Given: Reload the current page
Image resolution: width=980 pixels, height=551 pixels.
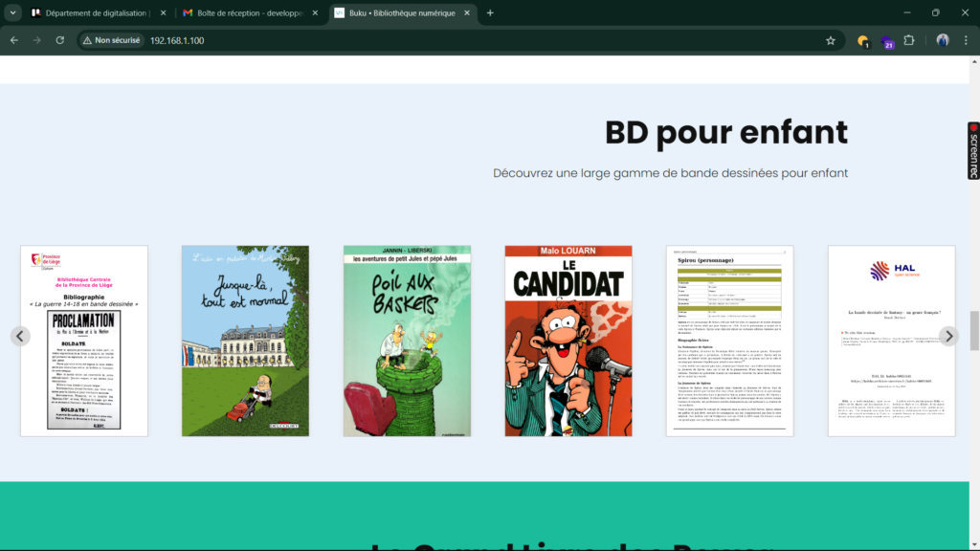Looking at the screenshot, I should (x=60, y=40).
